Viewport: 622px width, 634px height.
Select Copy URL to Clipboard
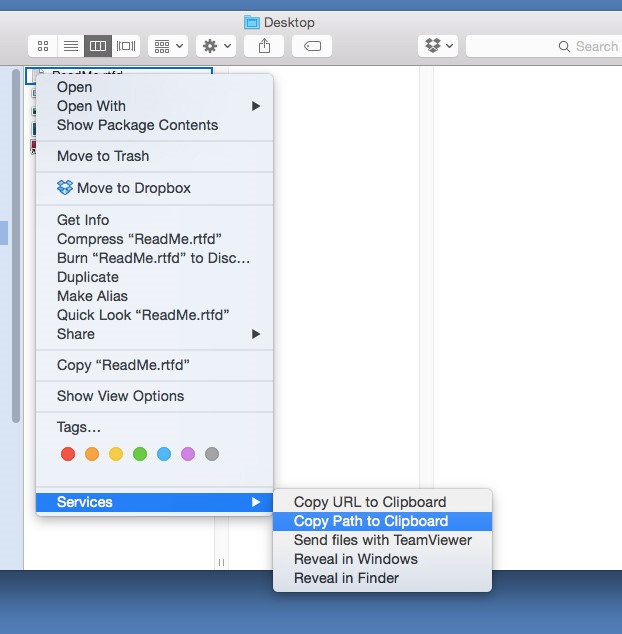pos(370,502)
